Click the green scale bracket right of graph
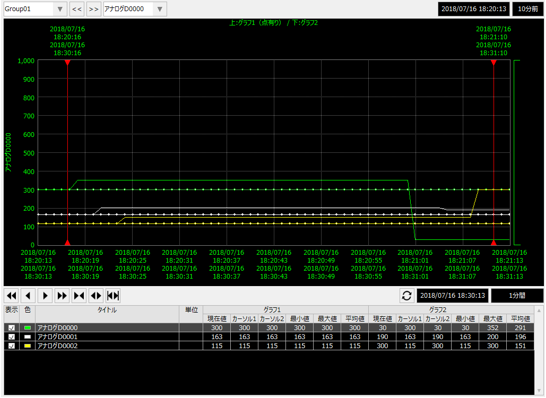The height and width of the screenshot is (398, 546). click(x=516, y=153)
